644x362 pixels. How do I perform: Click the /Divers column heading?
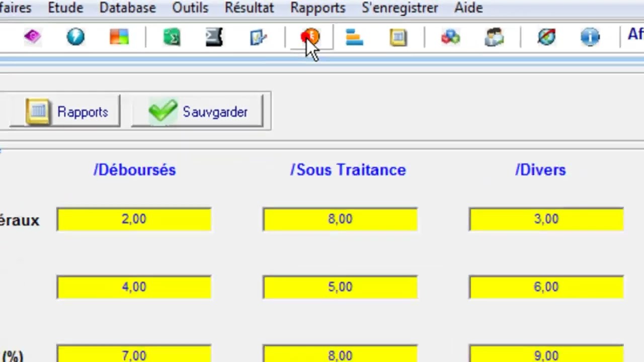pos(541,170)
